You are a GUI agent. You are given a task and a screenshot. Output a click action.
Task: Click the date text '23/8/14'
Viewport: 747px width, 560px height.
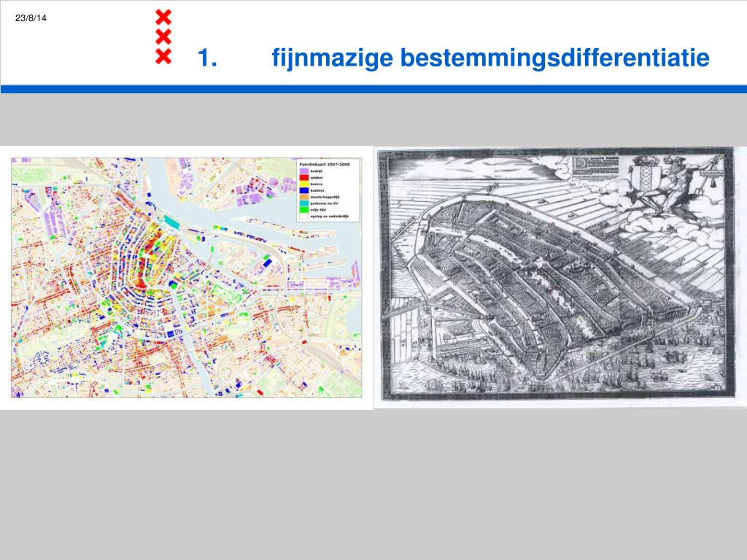(x=31, y=18)
